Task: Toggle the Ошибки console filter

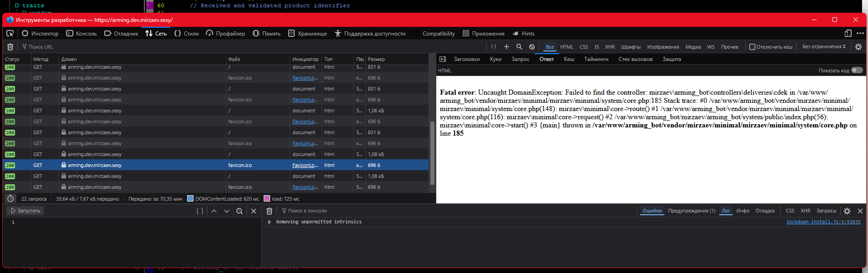Action: (652, 211)
